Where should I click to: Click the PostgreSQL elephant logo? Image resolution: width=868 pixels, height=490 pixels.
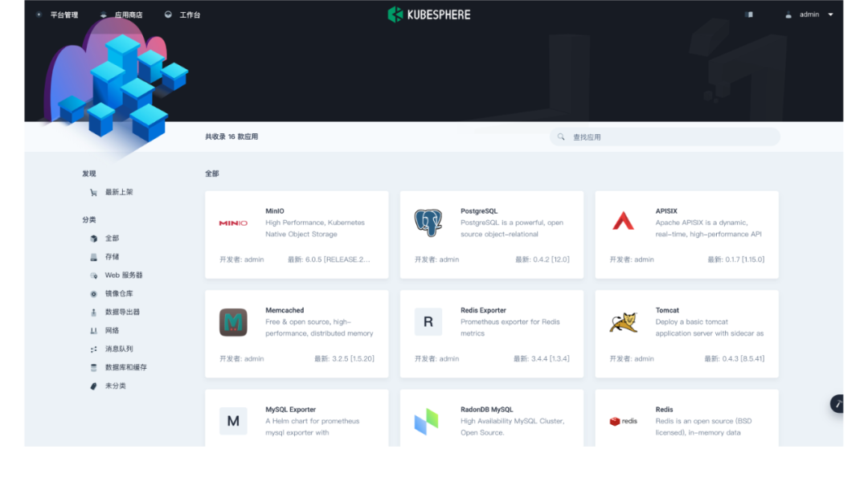[428, 223]
